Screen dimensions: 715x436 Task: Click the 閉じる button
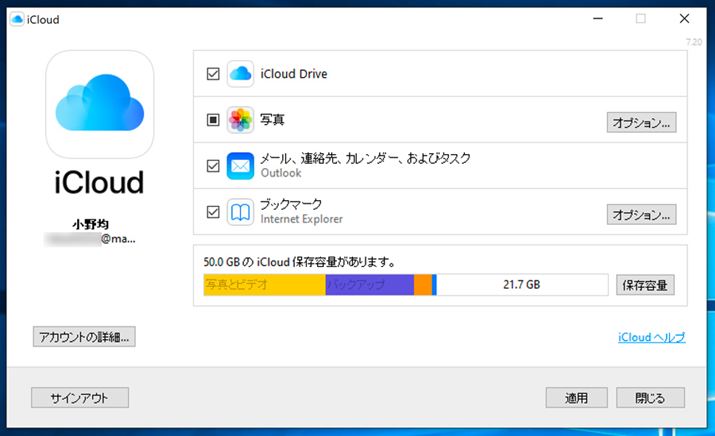tap(650, 398)
